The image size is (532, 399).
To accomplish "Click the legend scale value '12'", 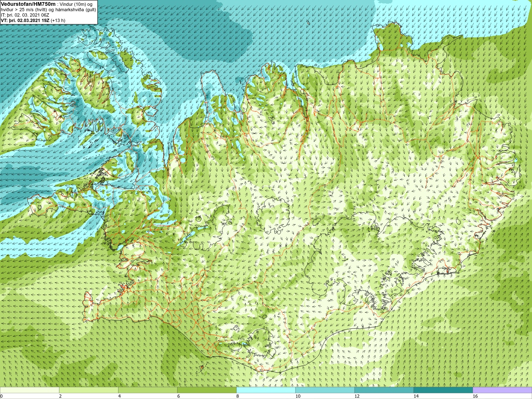I will coord(357,397).
